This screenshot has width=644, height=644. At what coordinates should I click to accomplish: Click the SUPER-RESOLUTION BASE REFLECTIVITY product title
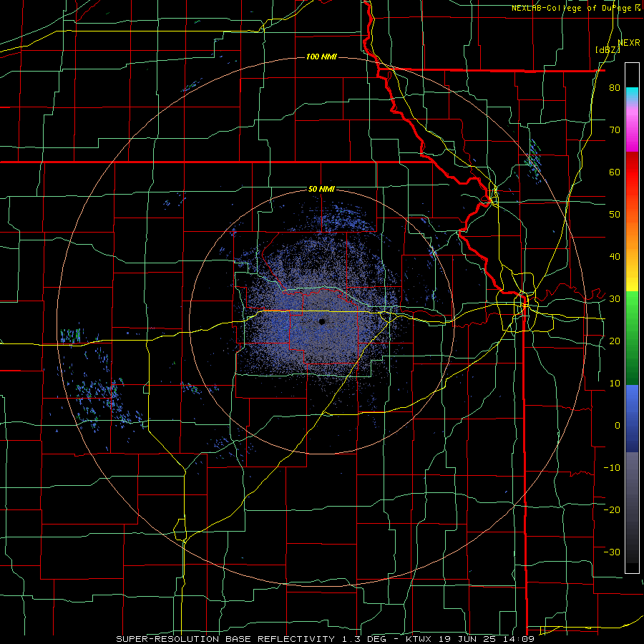point(225,639)
